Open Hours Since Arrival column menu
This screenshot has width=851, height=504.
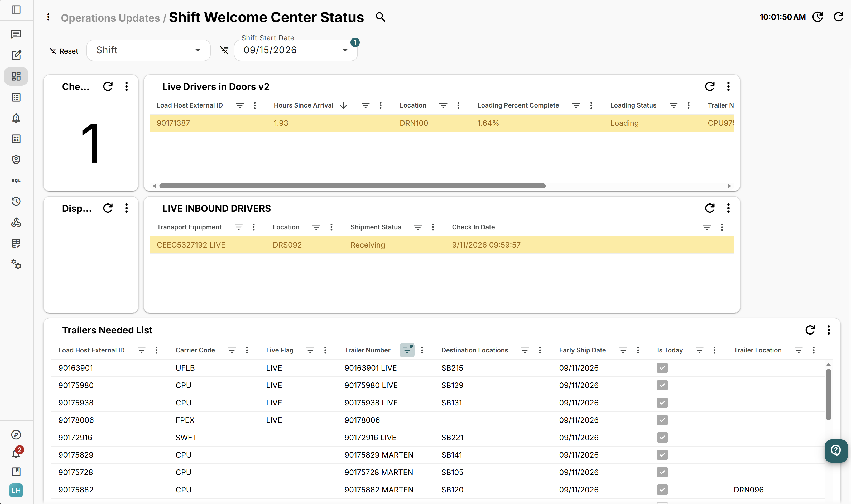tap(381, 105)
